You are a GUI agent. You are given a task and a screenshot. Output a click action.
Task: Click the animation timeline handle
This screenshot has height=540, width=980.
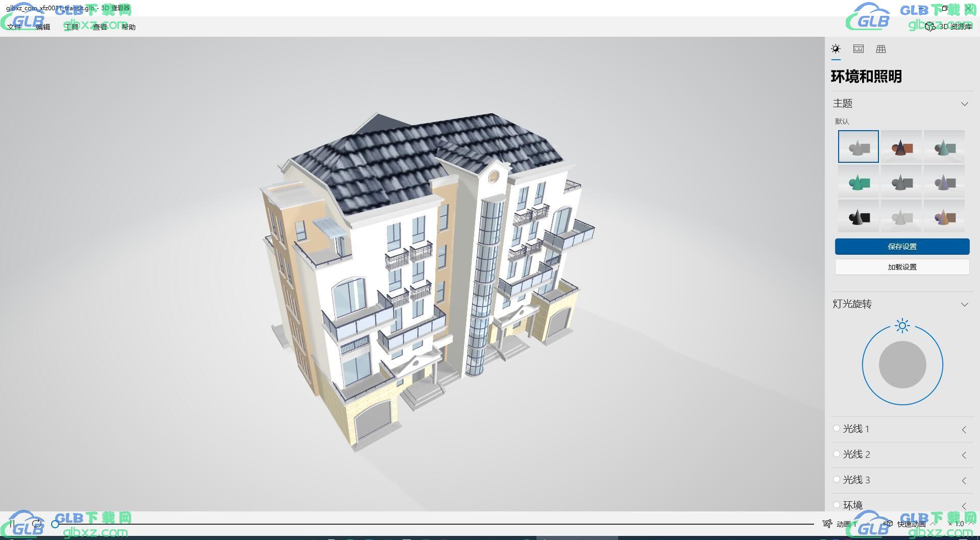[x=55, y=524]
